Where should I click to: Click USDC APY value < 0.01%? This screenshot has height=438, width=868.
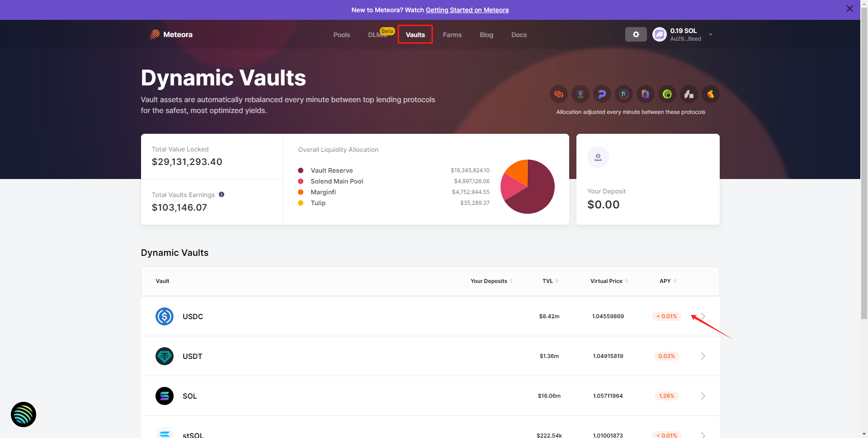point(667,316)
